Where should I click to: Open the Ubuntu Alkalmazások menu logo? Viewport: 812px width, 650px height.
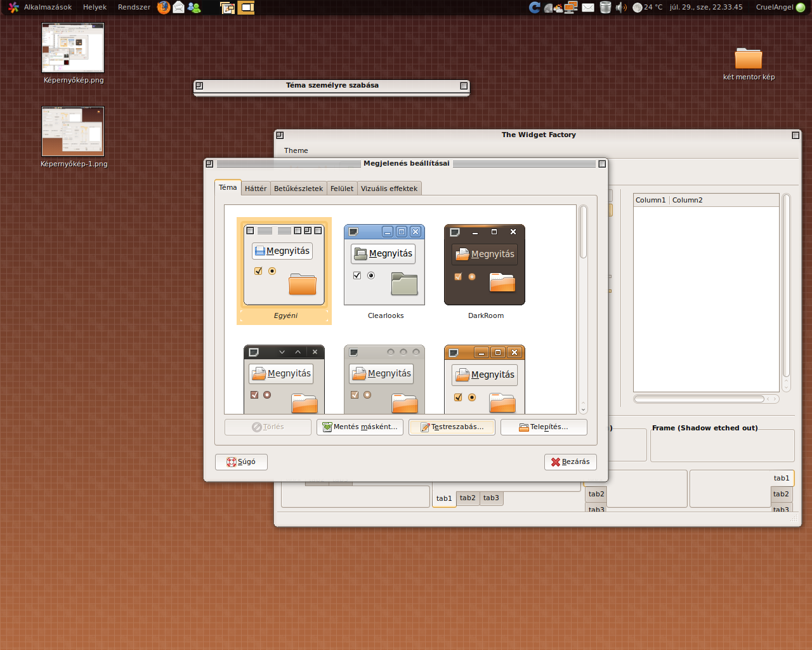point(13,8)
